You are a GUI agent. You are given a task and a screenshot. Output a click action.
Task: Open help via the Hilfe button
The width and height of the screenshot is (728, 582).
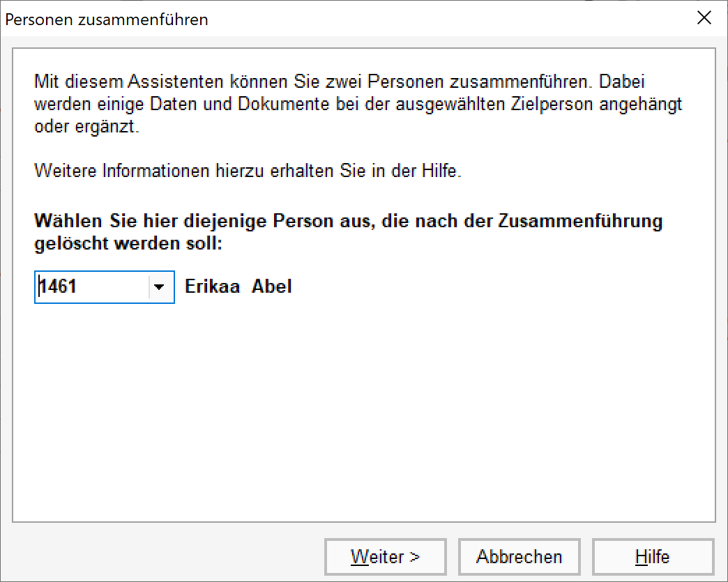[x=653, y=557]
